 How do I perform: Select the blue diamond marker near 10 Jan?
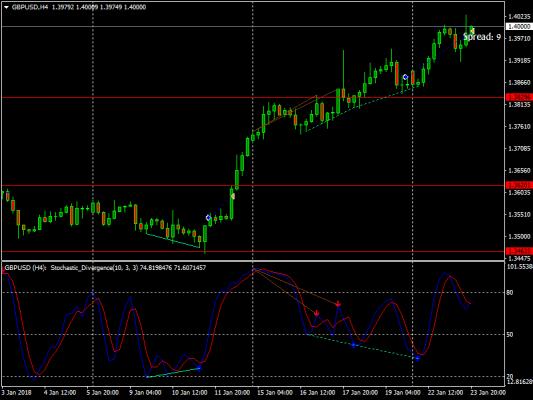click(208, 218)
